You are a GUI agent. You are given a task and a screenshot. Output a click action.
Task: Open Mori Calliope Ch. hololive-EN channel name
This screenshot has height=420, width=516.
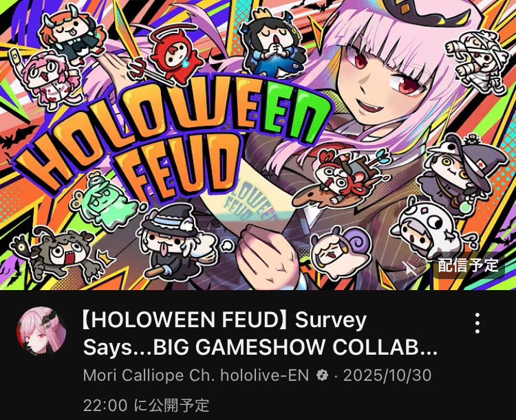[x=196, y=375]
